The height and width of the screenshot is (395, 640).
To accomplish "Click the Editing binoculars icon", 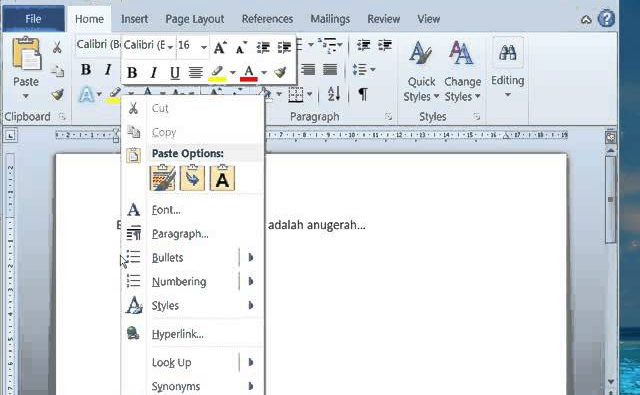I will point(508,52).
